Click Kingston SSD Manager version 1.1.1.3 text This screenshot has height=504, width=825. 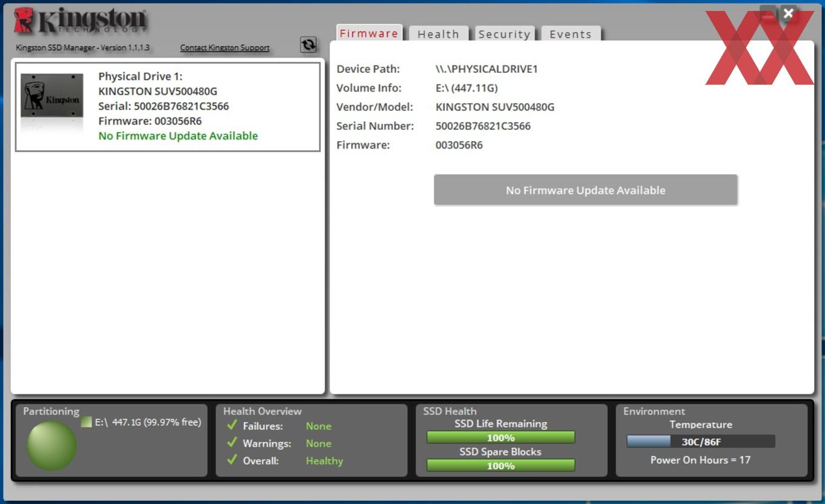[x=82, y=47]
